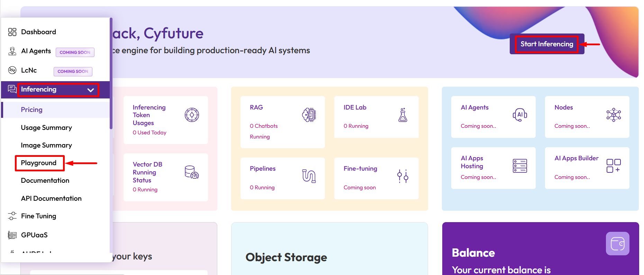Click the IDE Lab flask icon

(402, 115)
